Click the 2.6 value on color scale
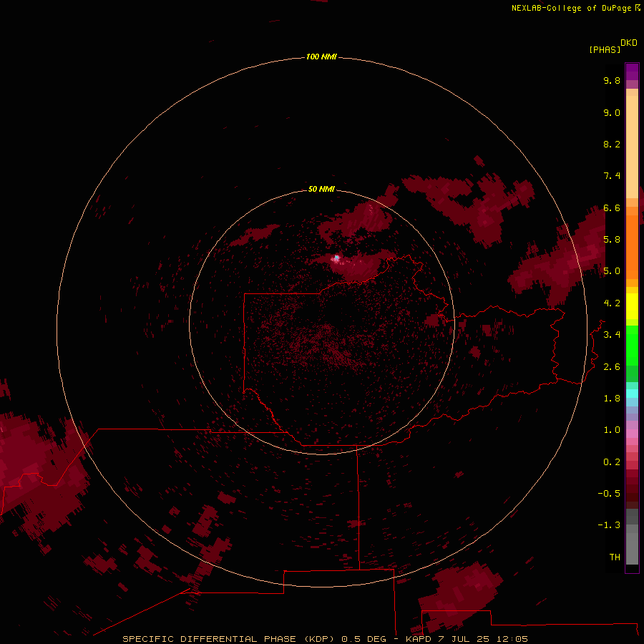This screenshot has width=644, height=644. coord(612,367)
